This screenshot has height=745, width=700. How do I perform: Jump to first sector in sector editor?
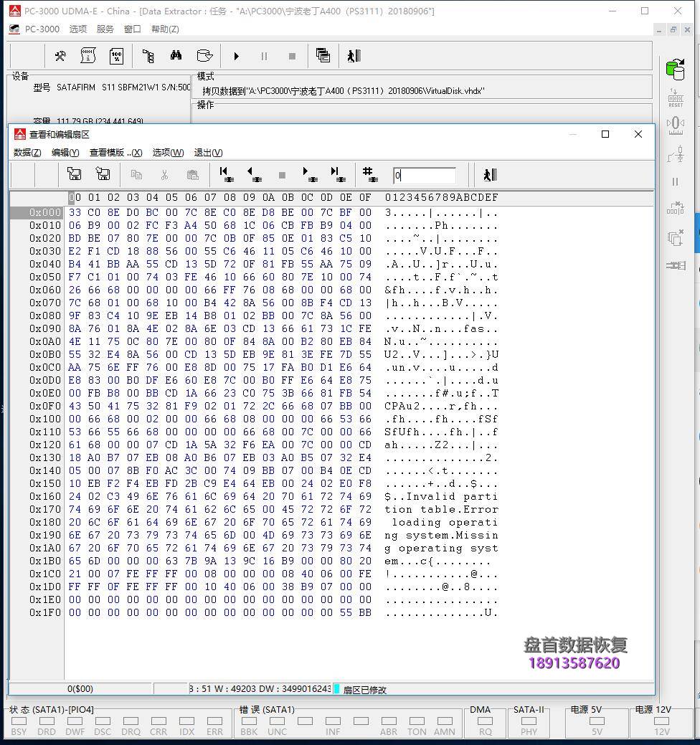[x=227, y=174]
